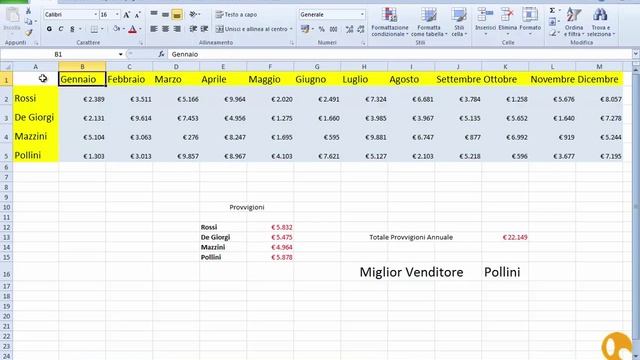Align text to middle of cell
Viewport: 640px width, 360px height.
tap(165, 14)
